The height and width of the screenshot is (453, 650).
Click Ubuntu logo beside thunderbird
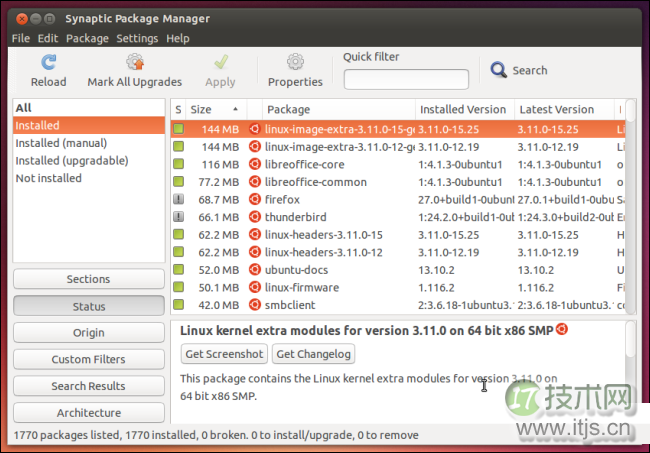point(255,217)
